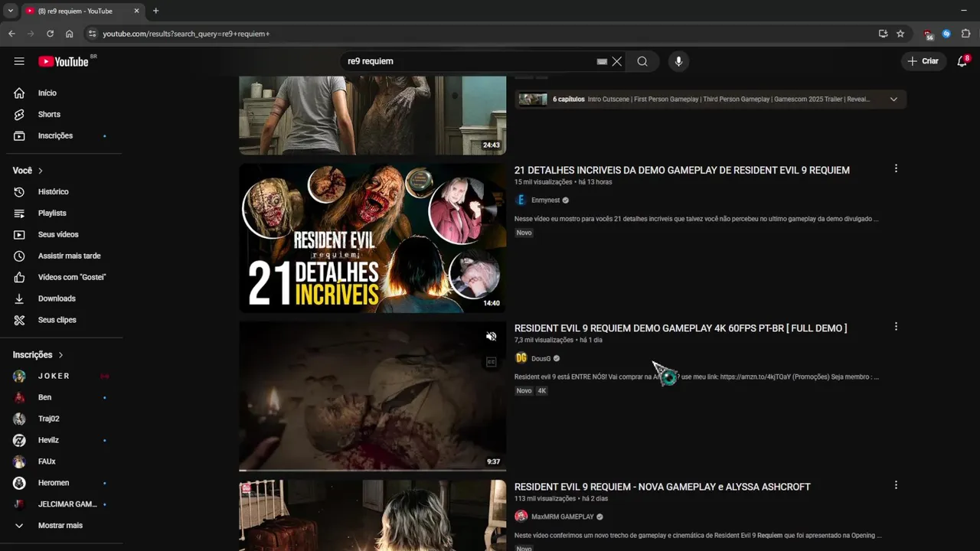The image size is (980, 551).
Task: Open options menu for 21 DETALHES video
Action: click(896, 168)
